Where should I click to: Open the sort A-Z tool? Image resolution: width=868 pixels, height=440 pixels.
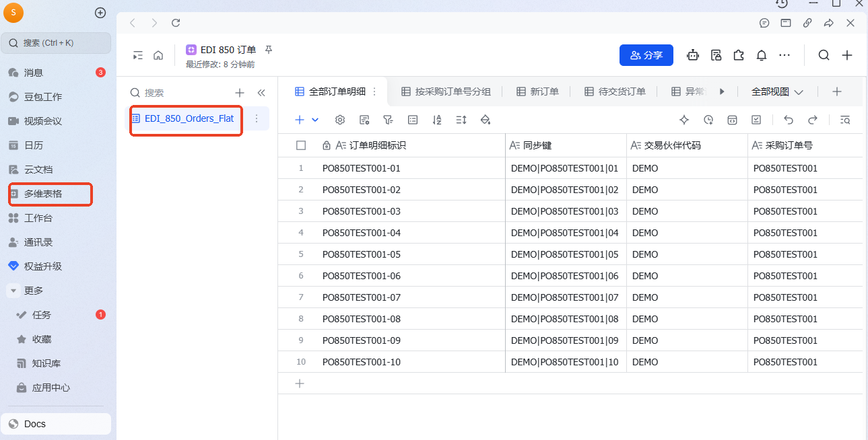tap(437, 120)
